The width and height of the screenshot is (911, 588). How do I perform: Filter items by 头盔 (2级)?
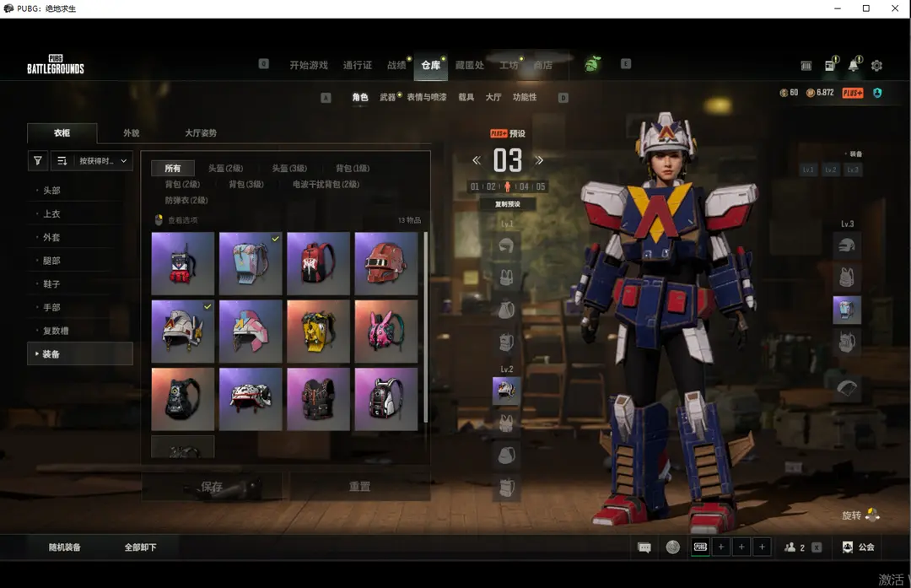coord(225,169)
